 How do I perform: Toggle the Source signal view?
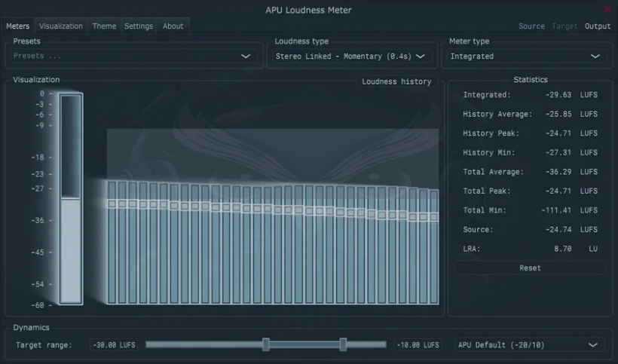531,26
